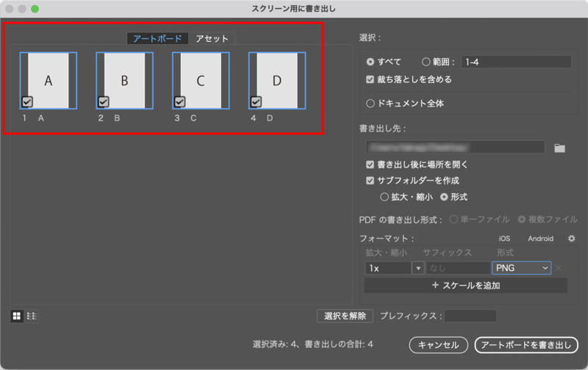Select artboard C thumbnail
588x370 pixels.
201,81
